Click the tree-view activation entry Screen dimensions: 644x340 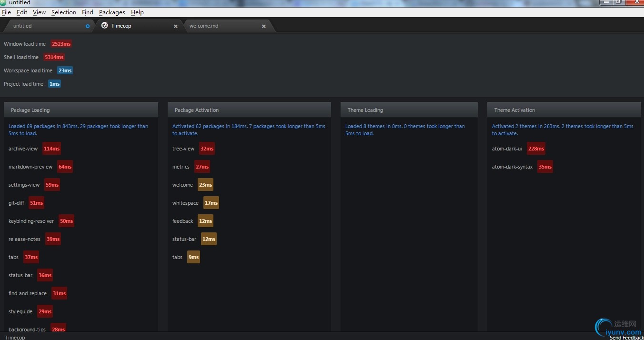point(193,149)
